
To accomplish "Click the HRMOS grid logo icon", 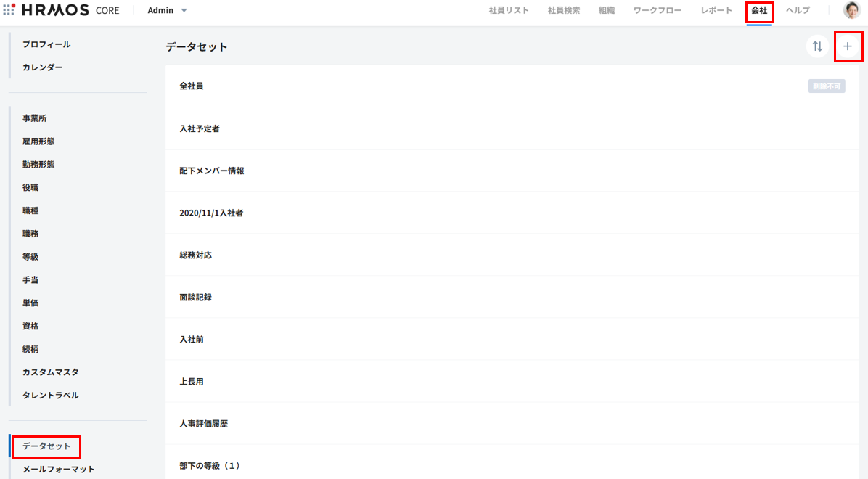I will [9, 10].
